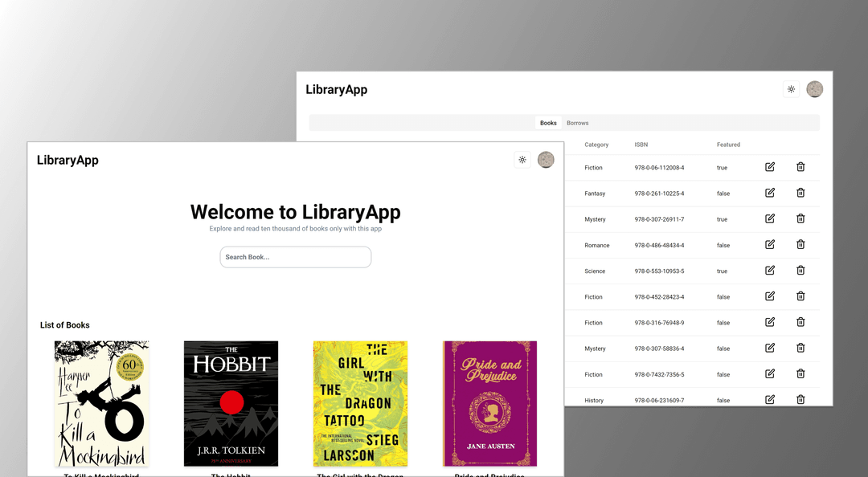Edit the Fantasy book row
The image size is (868, 477).
coord(769,193)
